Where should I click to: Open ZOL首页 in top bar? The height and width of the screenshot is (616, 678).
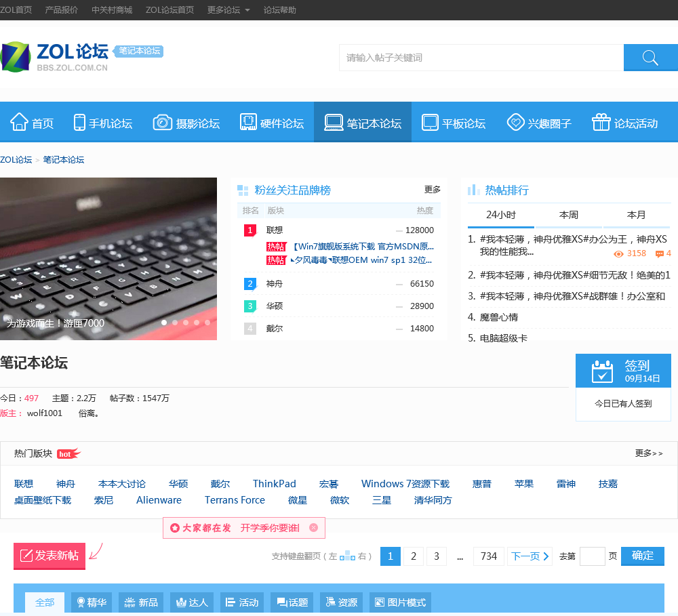coord(16,10)
